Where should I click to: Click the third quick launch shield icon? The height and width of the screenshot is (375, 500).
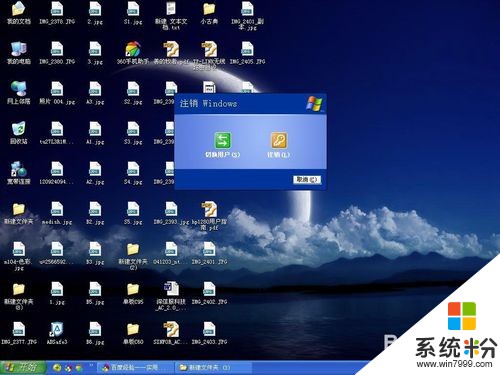[79, 368]
